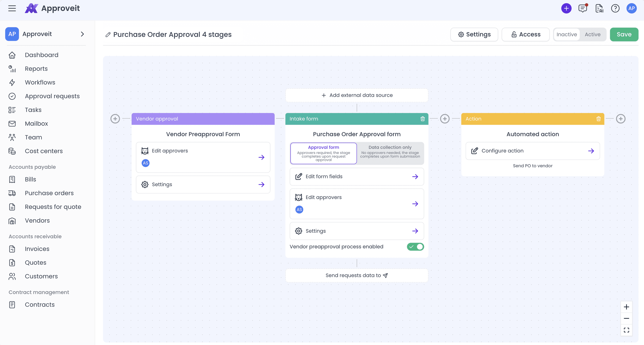644x345 pixels.
Task: Delete the Intake form stage
Action: click(x=422, y=119)
